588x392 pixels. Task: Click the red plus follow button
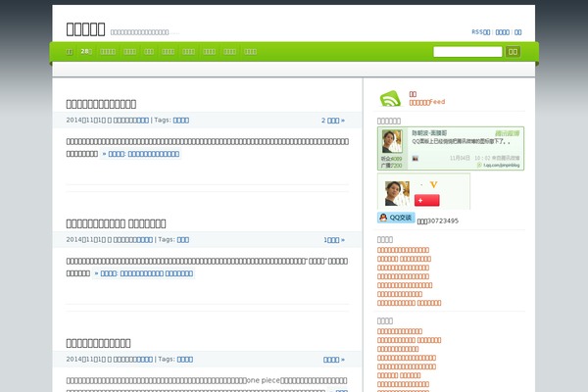pyautogui.click(x=426, y=200)
